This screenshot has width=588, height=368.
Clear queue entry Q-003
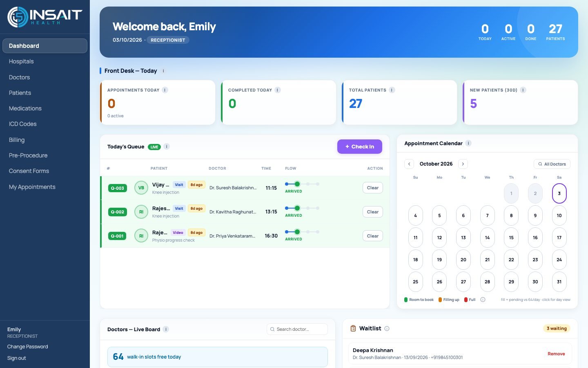[373, 188]
